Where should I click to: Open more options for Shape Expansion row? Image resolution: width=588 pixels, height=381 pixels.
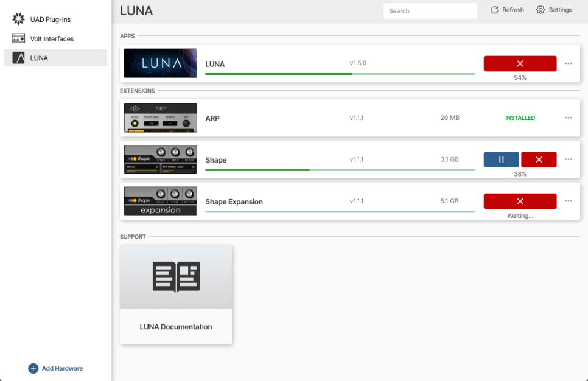(568, 201)
